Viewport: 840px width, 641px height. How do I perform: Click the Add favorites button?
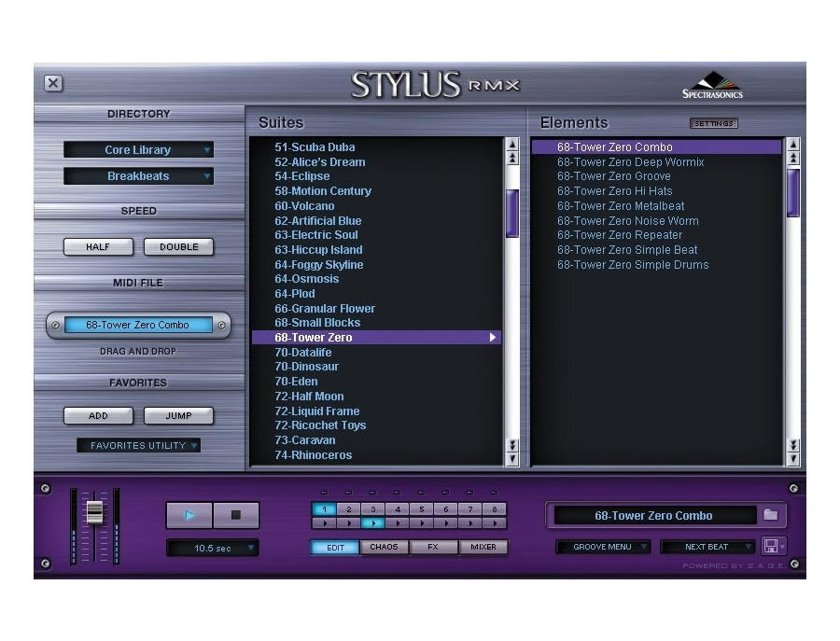[98, 415]
